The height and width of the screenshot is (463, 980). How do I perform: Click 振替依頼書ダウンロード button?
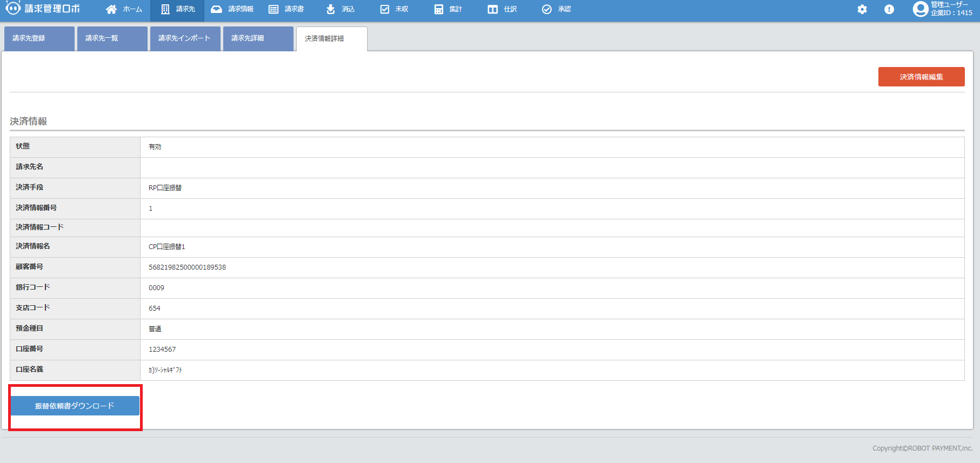tap(75, 406)
